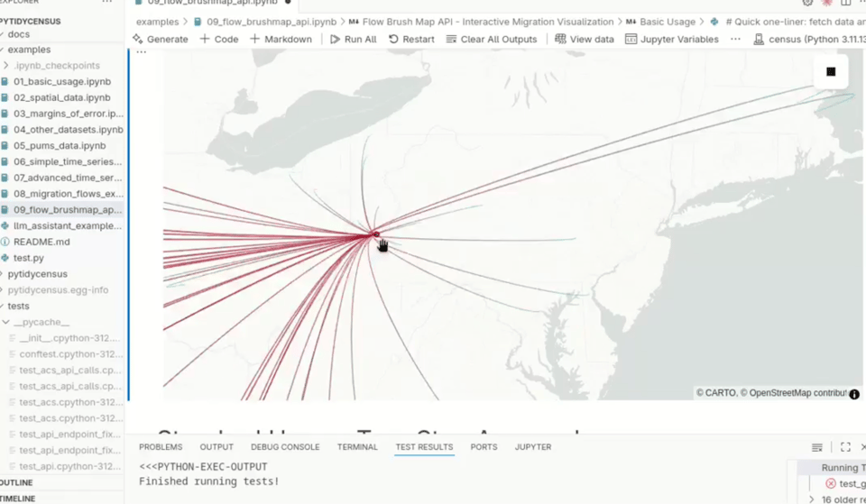Collapse the examples folder

(x=29, y=50)
